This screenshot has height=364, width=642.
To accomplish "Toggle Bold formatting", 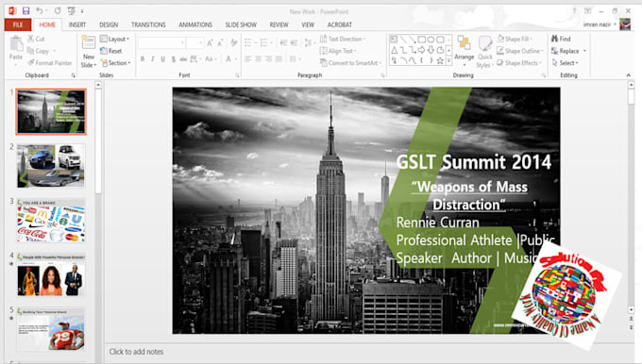I will [143, 59].
